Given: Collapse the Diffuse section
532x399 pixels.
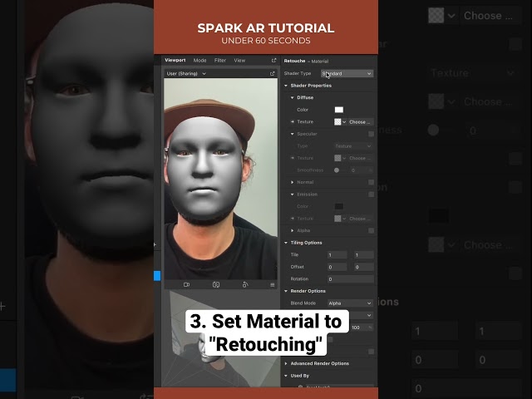Looking at the screenshot, I should coord(292,98).
